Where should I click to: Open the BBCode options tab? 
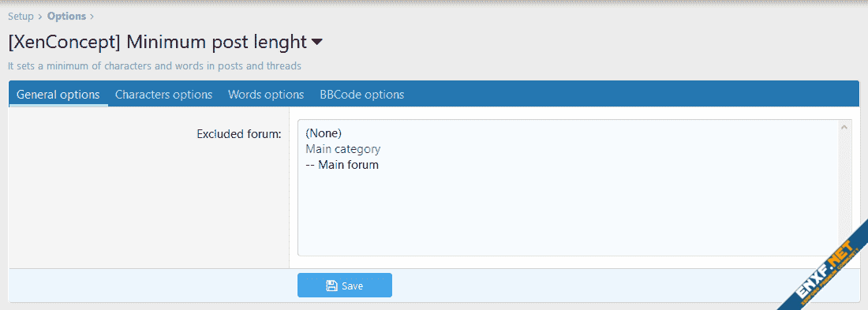(362, 94)
